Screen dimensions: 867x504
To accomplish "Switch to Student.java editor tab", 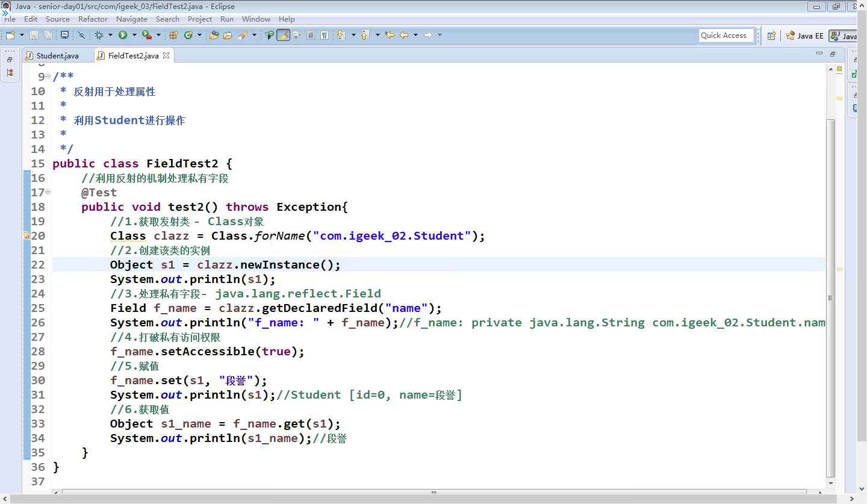I will pyautogui.click(x=57, y=55).
